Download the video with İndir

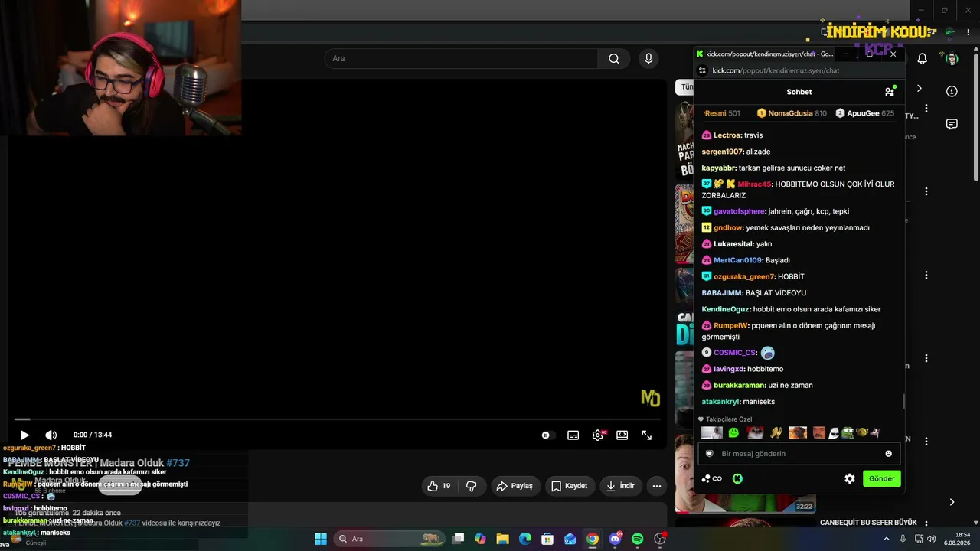(620, 486)
